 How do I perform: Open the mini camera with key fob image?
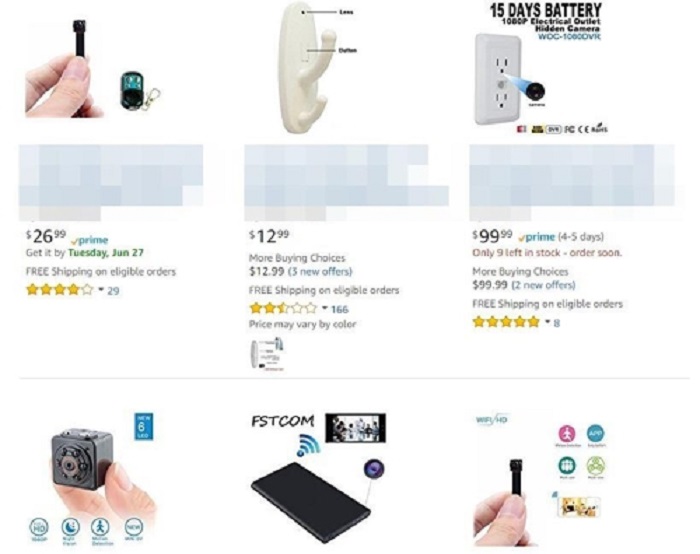click(x=93, y=68)
